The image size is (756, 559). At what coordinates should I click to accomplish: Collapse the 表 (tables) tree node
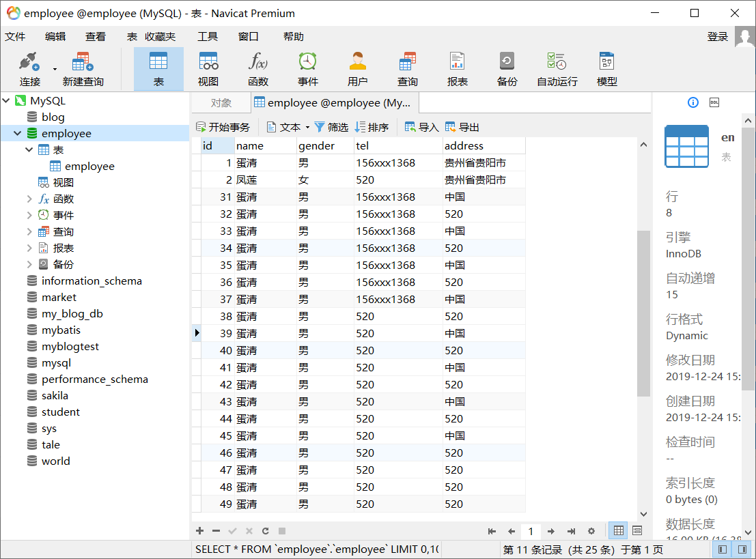point(29,149)
